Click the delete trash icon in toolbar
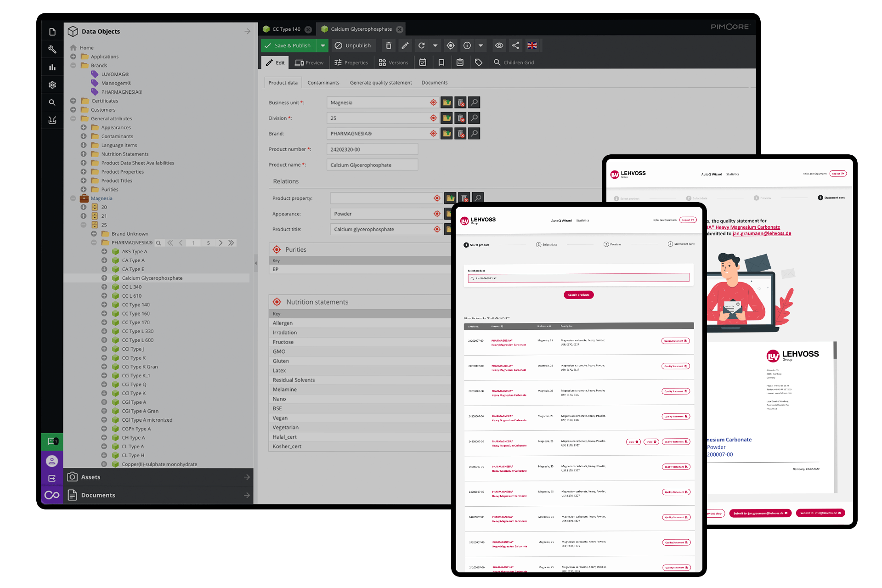 (x=389, y=45)
